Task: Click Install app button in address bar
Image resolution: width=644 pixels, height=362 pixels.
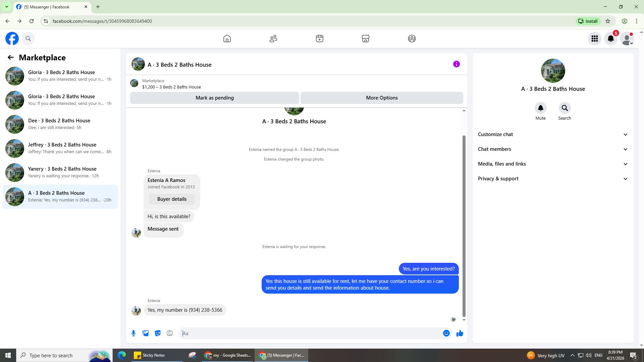Action: (588, 21)
